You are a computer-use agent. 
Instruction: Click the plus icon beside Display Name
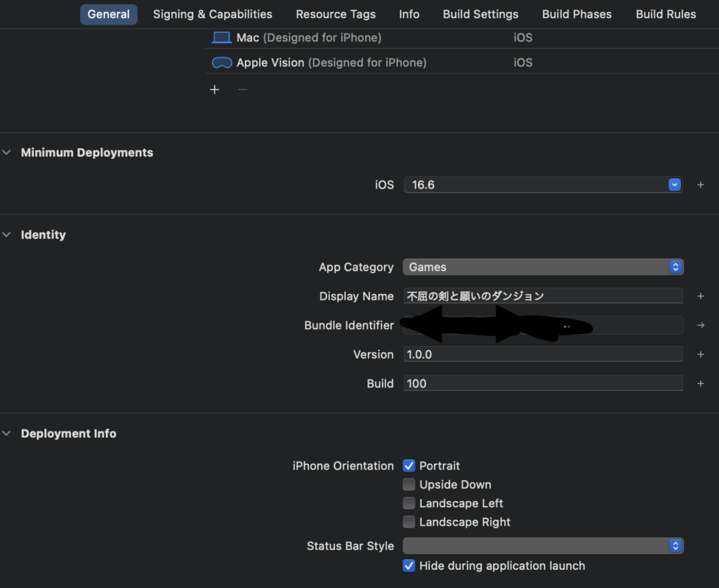700,296
